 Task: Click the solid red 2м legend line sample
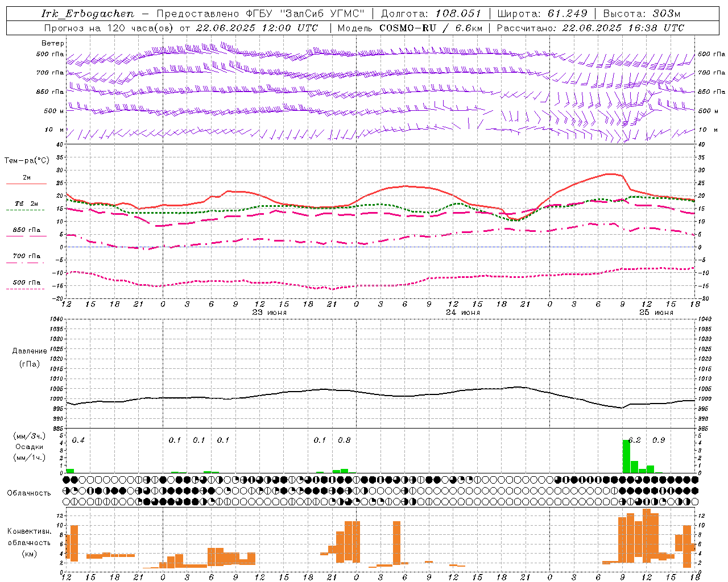pos(26,184)
